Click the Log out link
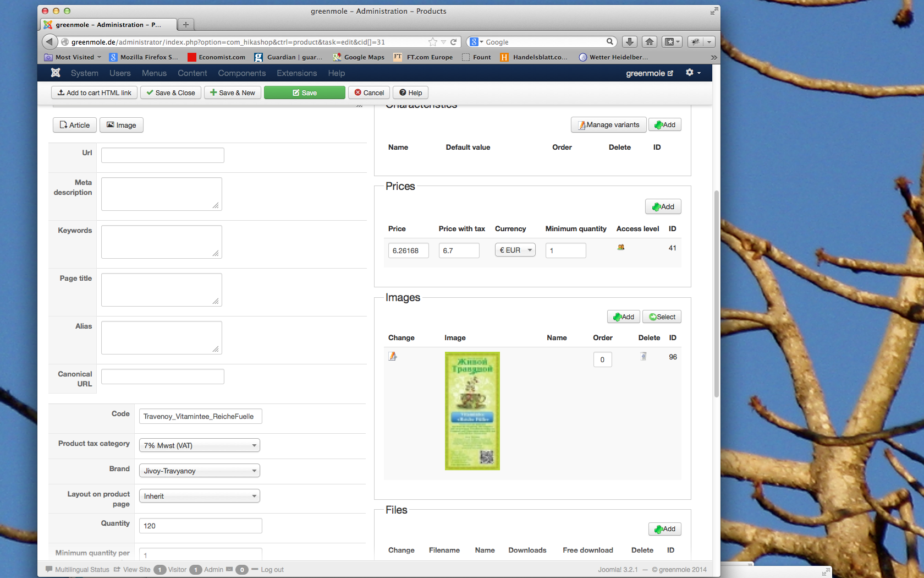924x578 pixels. pos(272,570)
